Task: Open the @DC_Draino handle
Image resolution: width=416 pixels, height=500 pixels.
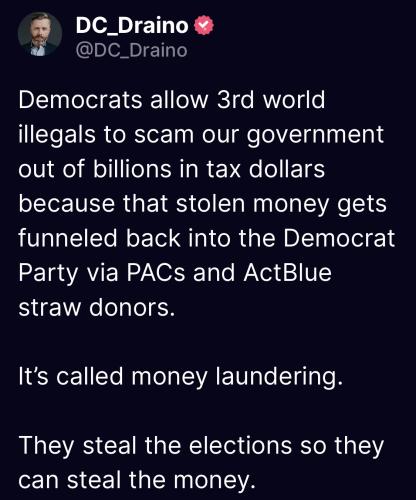Action: [131, 51]
